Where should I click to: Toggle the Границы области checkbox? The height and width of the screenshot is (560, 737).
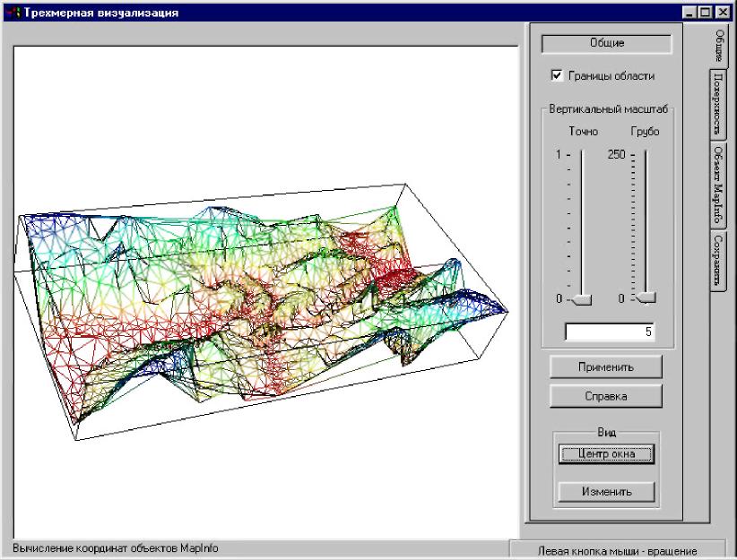coord(557,76)
